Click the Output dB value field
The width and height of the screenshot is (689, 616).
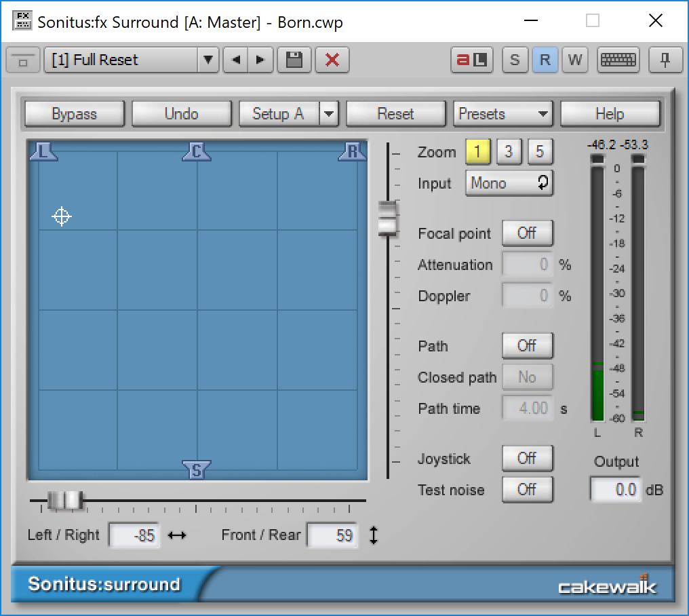(616, 490)
